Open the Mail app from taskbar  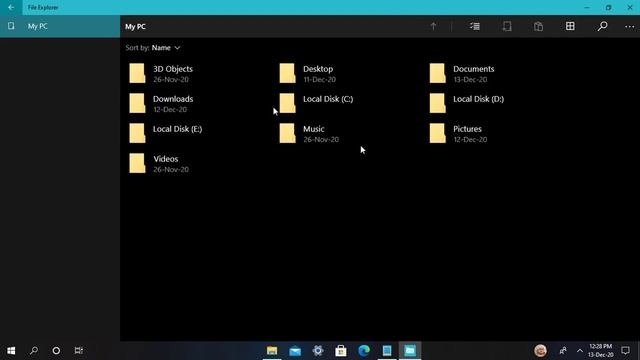295,351
